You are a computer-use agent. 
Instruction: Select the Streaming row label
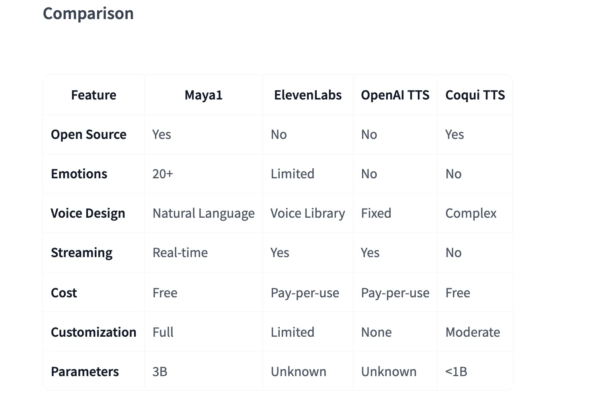point(81,253)
